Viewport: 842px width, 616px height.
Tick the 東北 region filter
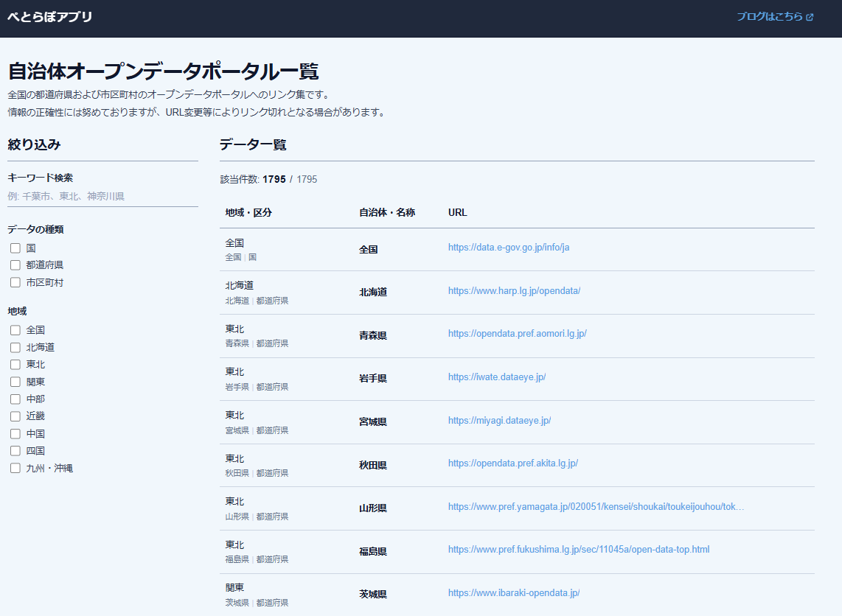click(15, 364)
